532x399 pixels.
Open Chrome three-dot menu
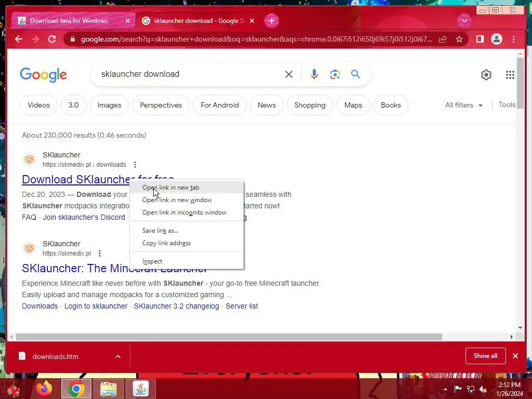click(513, 39)
